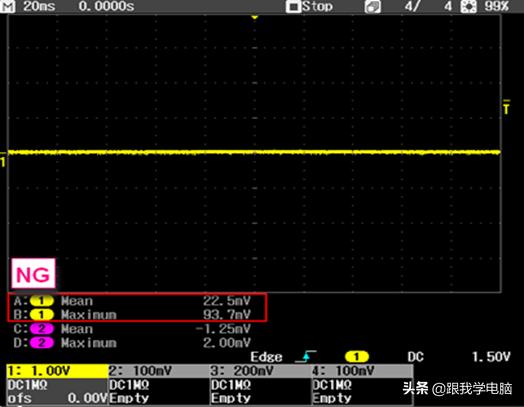Viewport: 524px width, 407px height.
Task: Select the Stop acquisition indicator
Action: (310, 6)
